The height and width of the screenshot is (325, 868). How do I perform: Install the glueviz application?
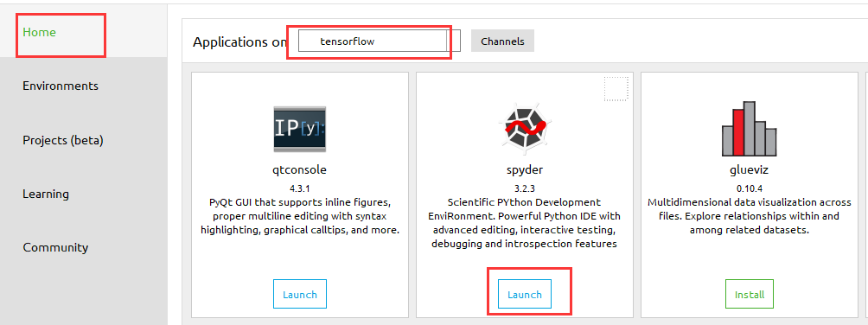point(749,294)
